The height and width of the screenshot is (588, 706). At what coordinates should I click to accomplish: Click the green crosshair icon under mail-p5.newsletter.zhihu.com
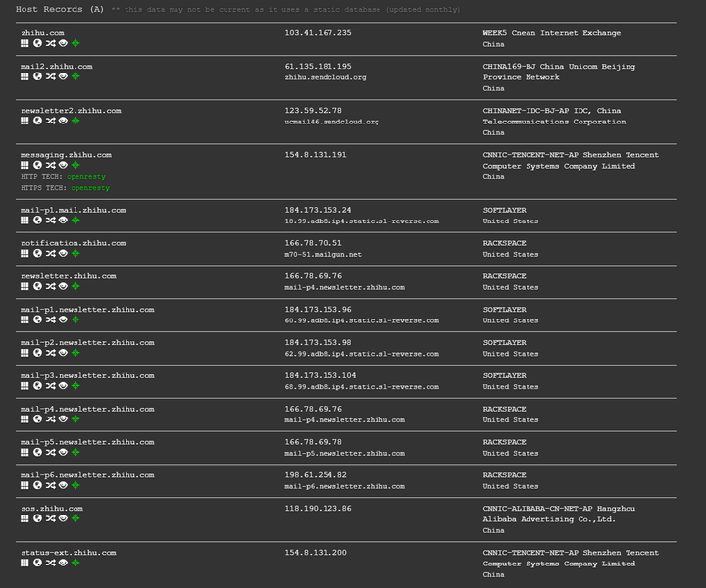click(76, 452)
